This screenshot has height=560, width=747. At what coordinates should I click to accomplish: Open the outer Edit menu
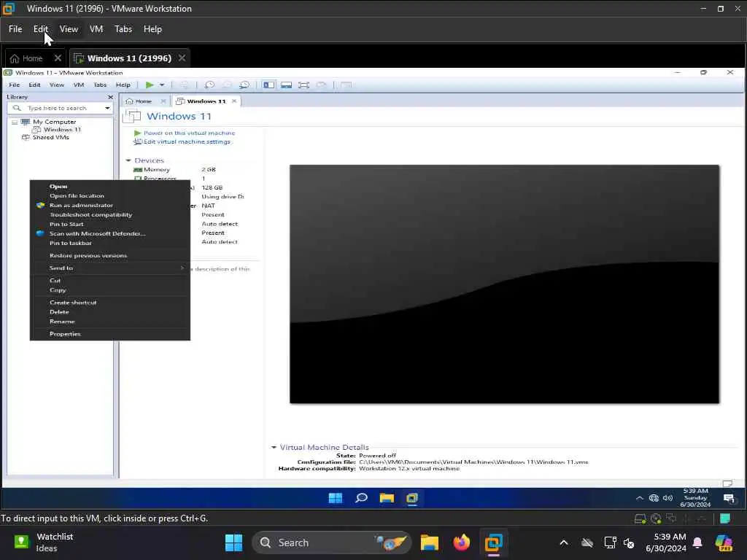(x=41, y=29)
